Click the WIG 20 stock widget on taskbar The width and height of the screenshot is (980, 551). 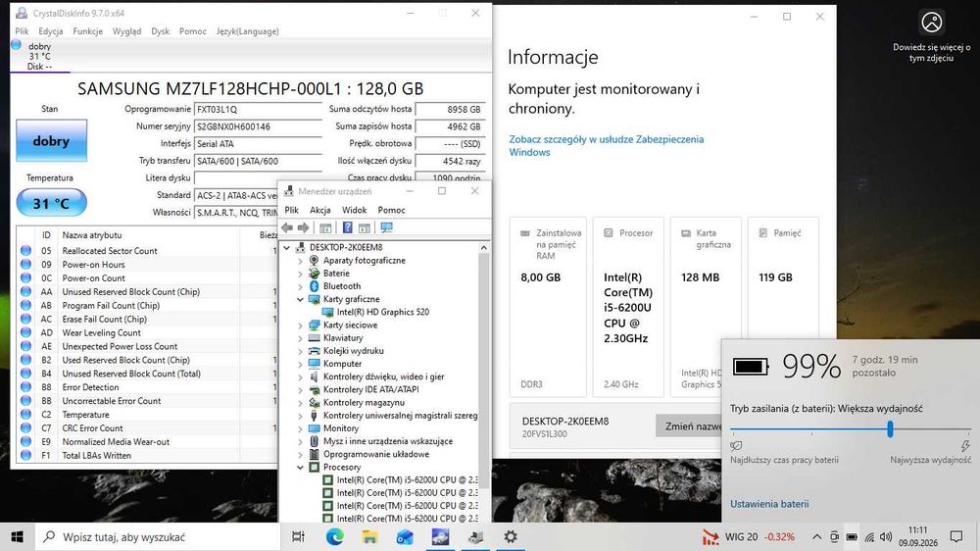pos(748,536)
